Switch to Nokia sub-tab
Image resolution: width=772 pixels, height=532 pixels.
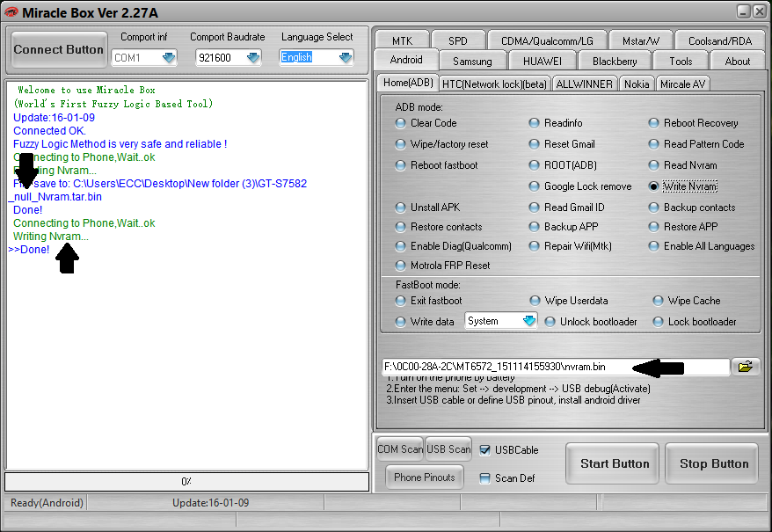coord(637,84)
